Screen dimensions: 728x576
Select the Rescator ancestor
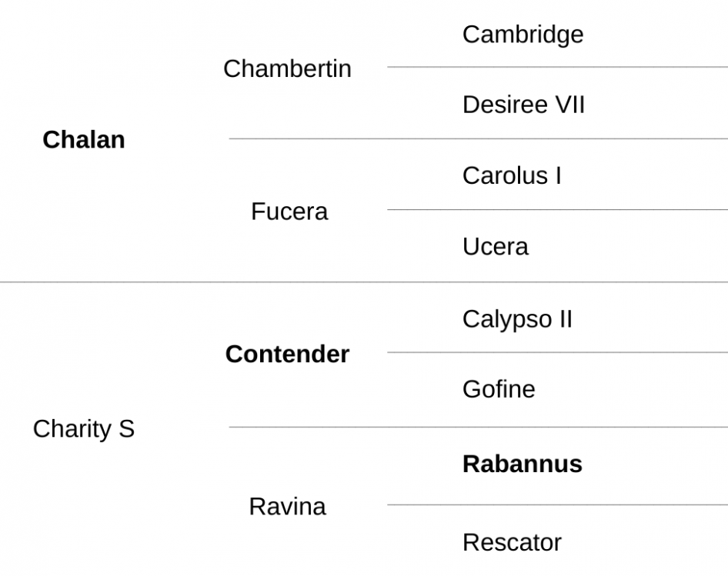click(x=512, y=542)
